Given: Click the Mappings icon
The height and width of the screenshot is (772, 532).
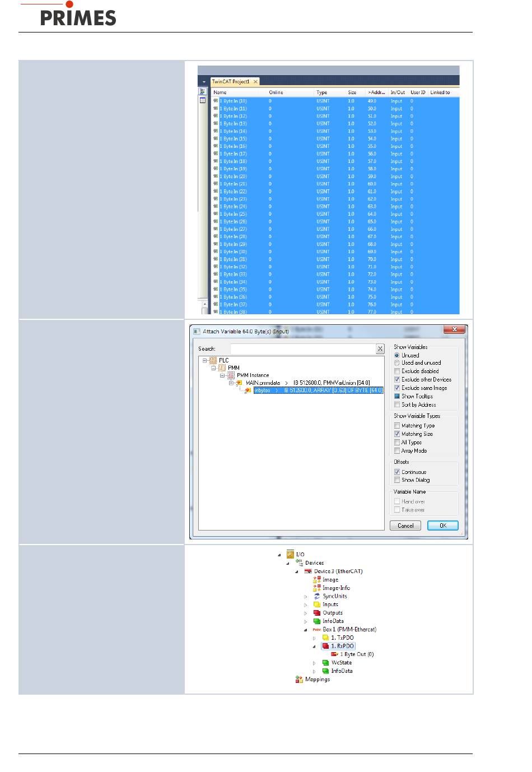Looking at the screenshot, I should coord(299,679).
